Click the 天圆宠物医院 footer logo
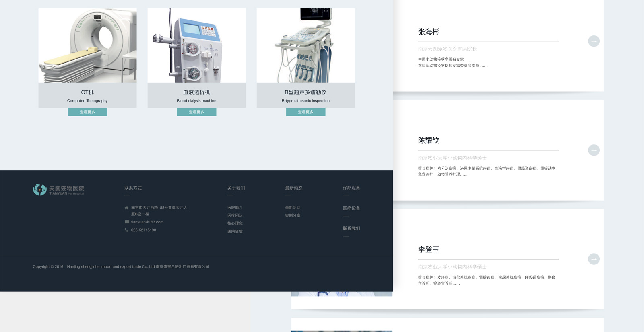The height and width of the screenshot is (332, 644). (x=59, y=190)
